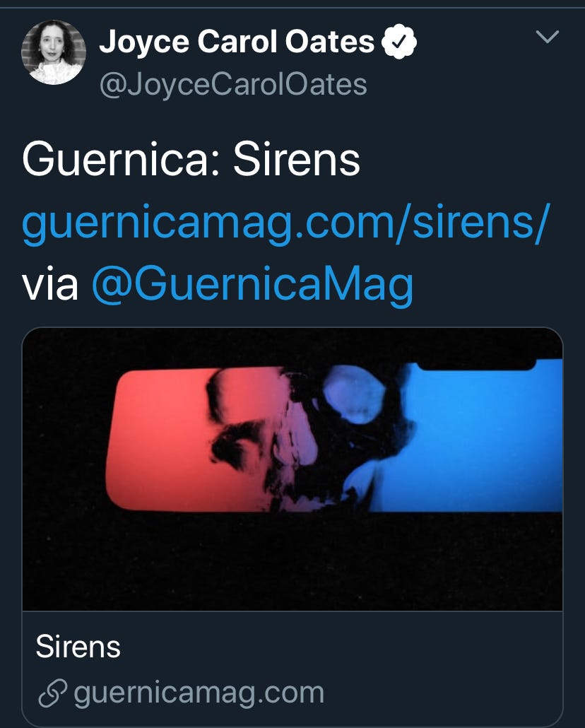
Task: Click the Sirens card title
Action: 78,646
